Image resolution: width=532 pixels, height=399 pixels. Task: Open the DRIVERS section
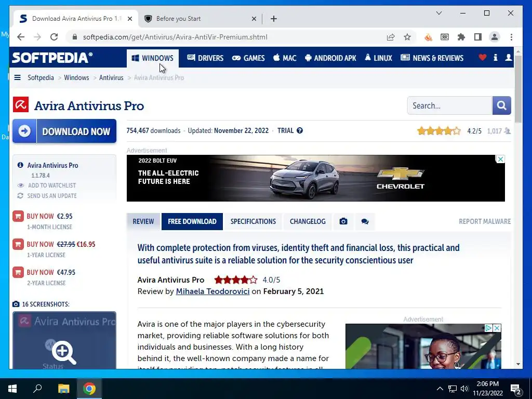[205, 58]
